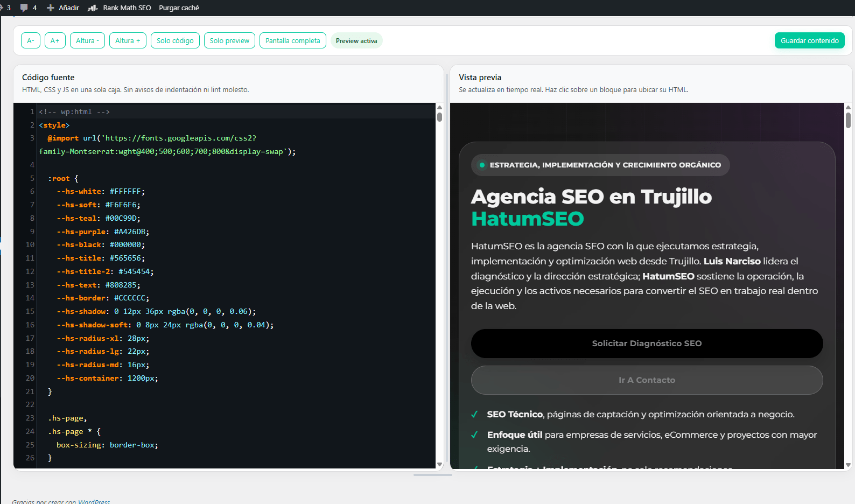This screenshot has width=855, height=504.
Task: Click line 2 <style> tag in editor
Action: (x=54, y=125)
